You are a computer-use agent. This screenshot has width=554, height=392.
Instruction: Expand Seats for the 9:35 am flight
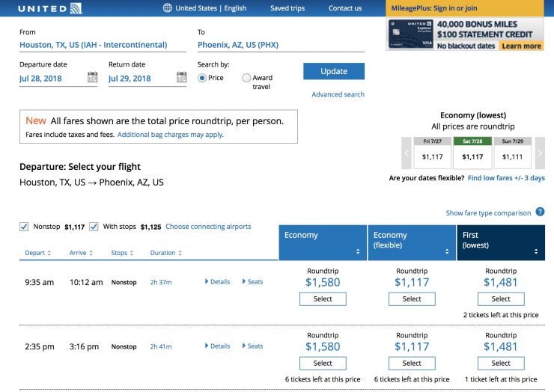coord(252,282)
